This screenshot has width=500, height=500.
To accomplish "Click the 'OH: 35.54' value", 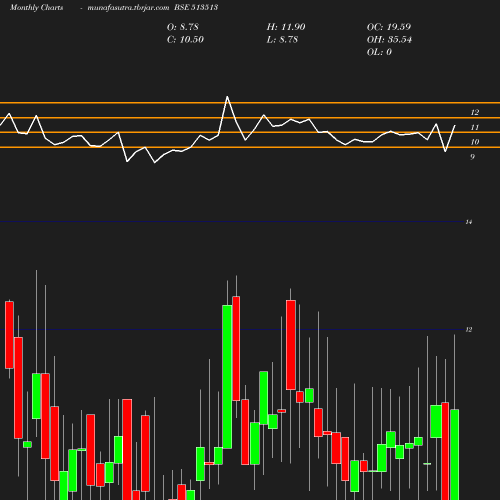I will [x=389, y=40].
